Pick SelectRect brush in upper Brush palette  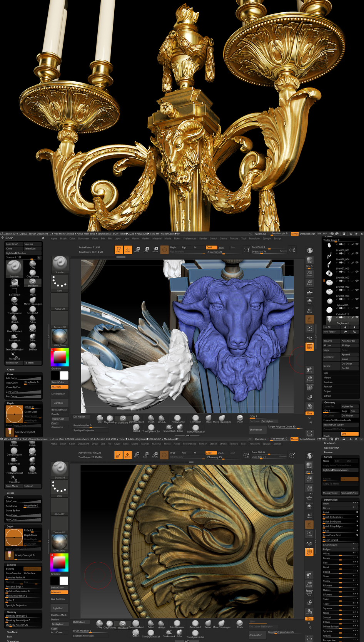point(14,292)
